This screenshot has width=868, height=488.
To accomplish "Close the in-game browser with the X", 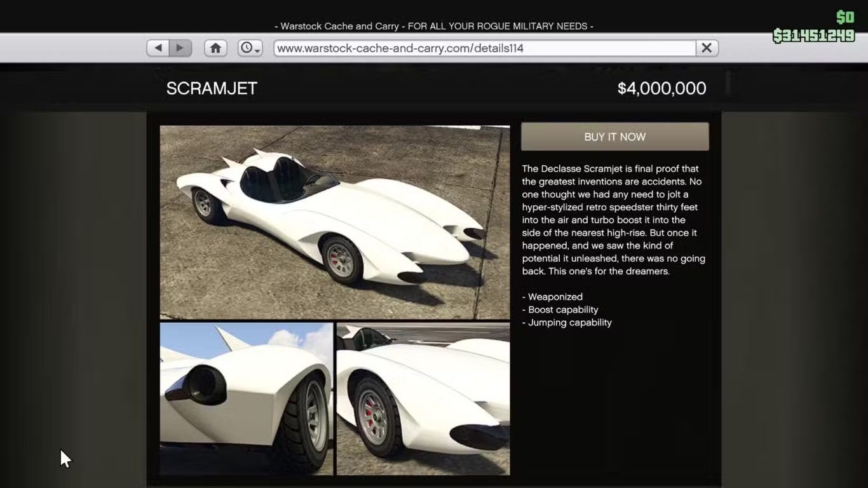I will click(x=707, y=48).
